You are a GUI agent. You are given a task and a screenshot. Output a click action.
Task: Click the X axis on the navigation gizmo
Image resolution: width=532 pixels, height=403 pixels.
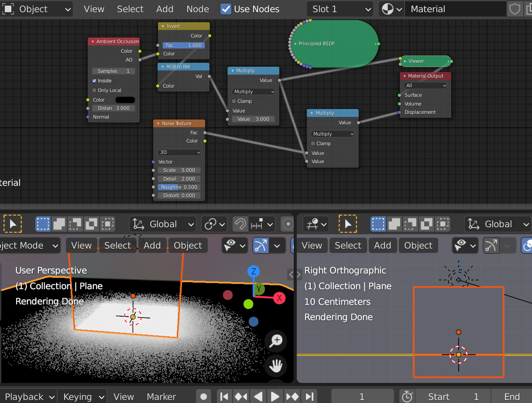279,298
